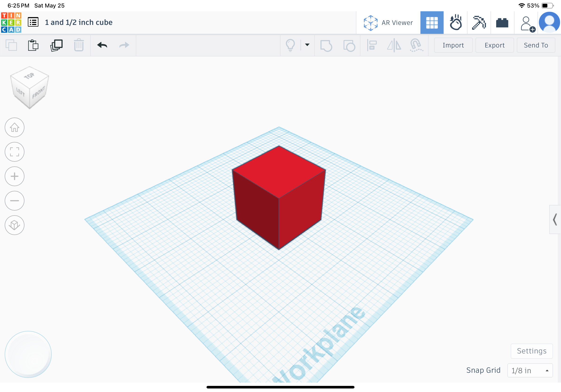This screenshot has width=561, height=392.
Task: Delete the selected object
Action: (x=79, y=45)
